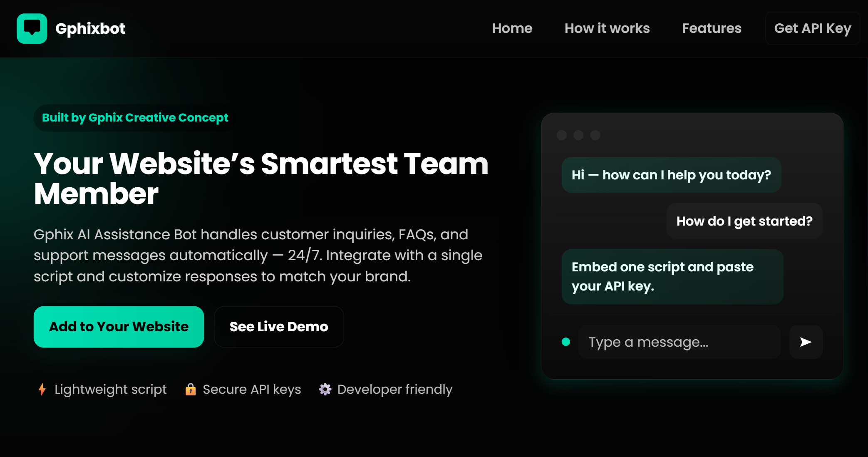Click the Get API Key button
Viewport: 868px width, 457px height.
tap(812, 28)
